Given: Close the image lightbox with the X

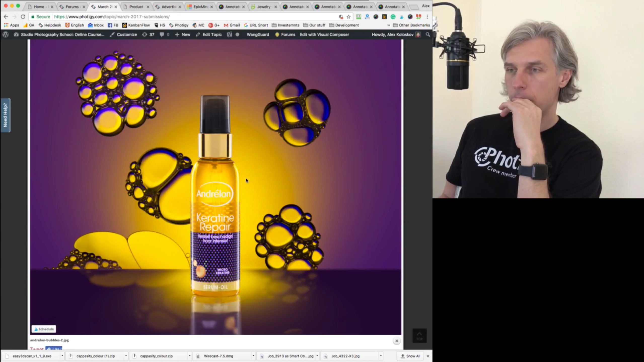Looking at the screenshot, I should click(x=397, y=341).
